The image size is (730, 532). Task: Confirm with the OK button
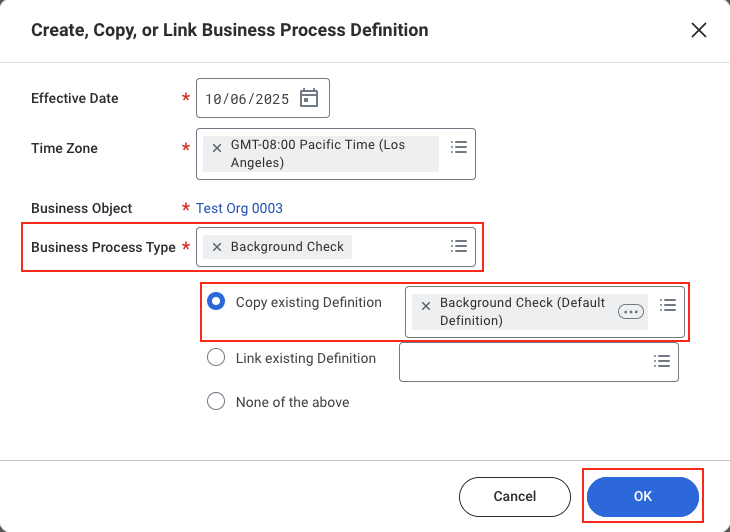click(643, 497)
